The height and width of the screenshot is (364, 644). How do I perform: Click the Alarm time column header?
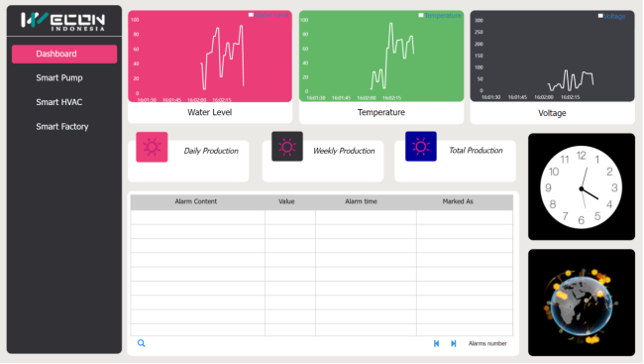click(x=361, y=201)
